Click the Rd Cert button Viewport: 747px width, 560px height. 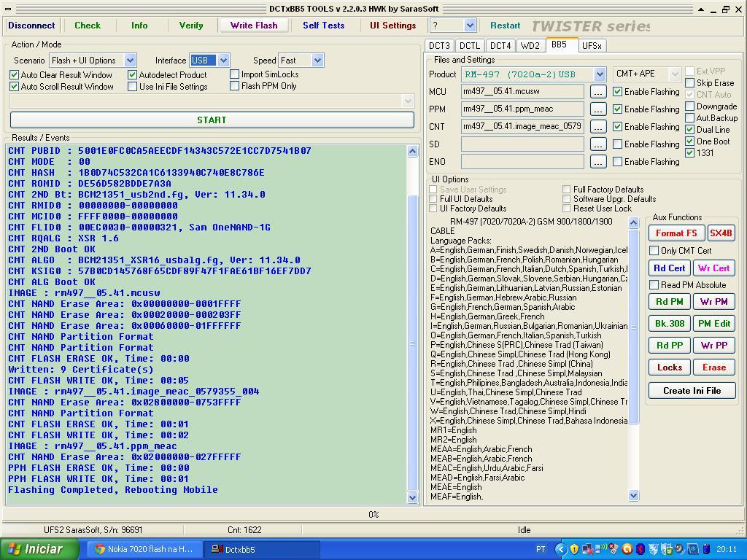pyautogui.click(x=670, y=268)
